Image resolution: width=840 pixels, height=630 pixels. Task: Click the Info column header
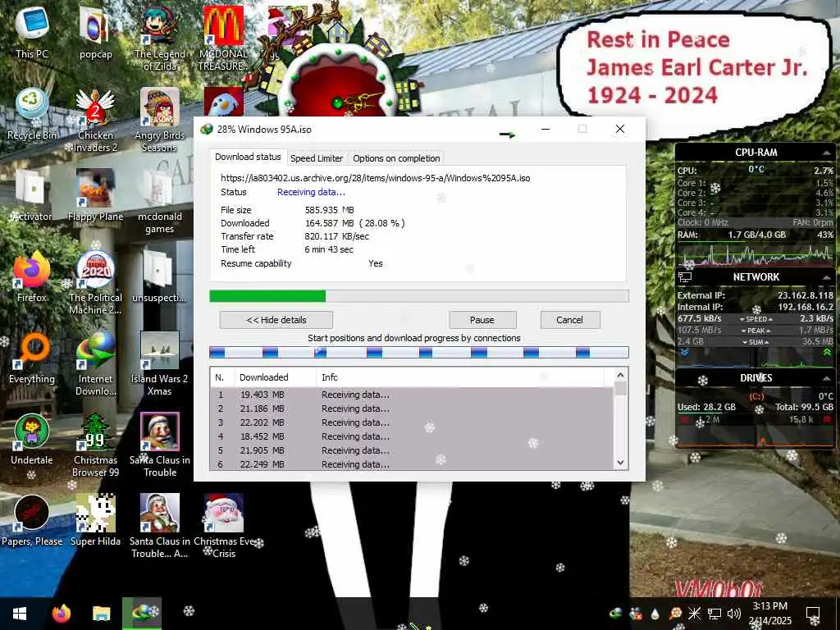pos(461,377)
